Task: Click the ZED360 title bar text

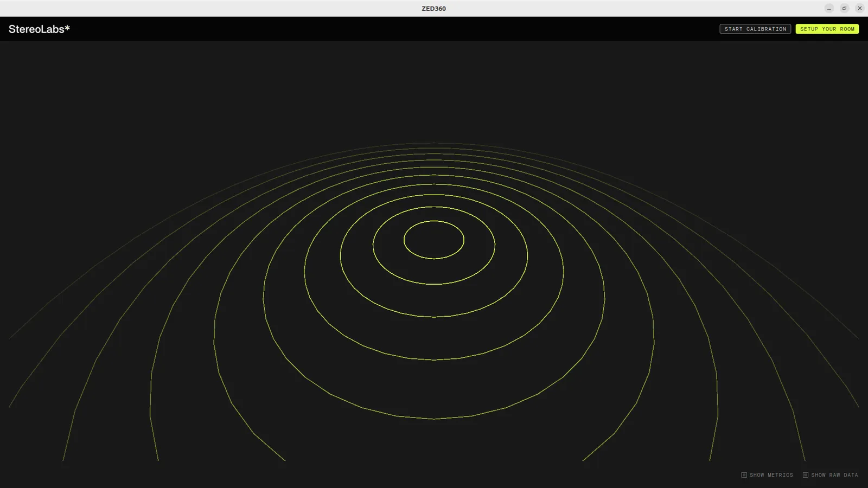Action: pos(434,9)
